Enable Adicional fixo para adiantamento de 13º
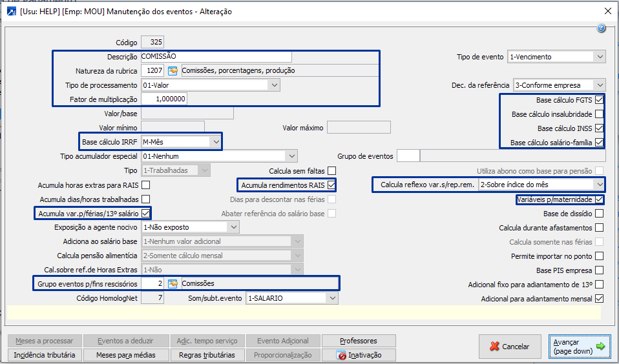This screenshot has width=619, height=364. (599, 285)
